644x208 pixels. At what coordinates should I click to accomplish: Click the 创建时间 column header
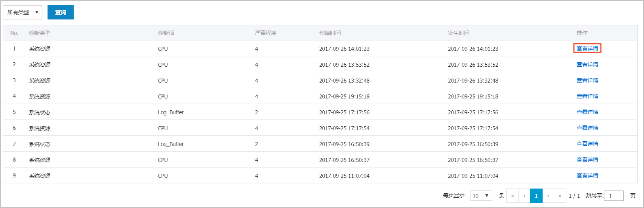coord(330,33)
